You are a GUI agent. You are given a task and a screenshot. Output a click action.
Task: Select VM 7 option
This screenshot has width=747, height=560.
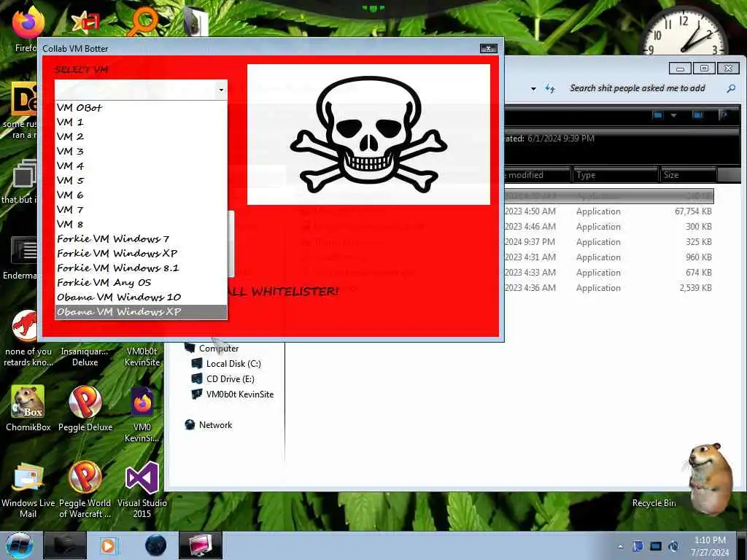tap(141, 209)
